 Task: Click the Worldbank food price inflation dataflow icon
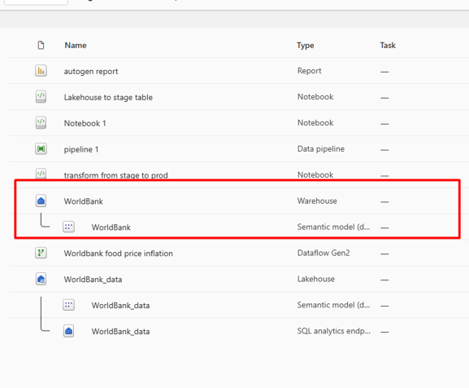coord(41,253)
